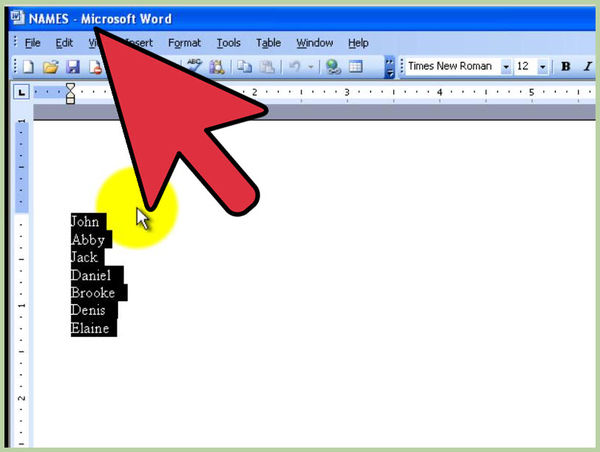
Task: Undo the last action
Action: coord(295,67)
